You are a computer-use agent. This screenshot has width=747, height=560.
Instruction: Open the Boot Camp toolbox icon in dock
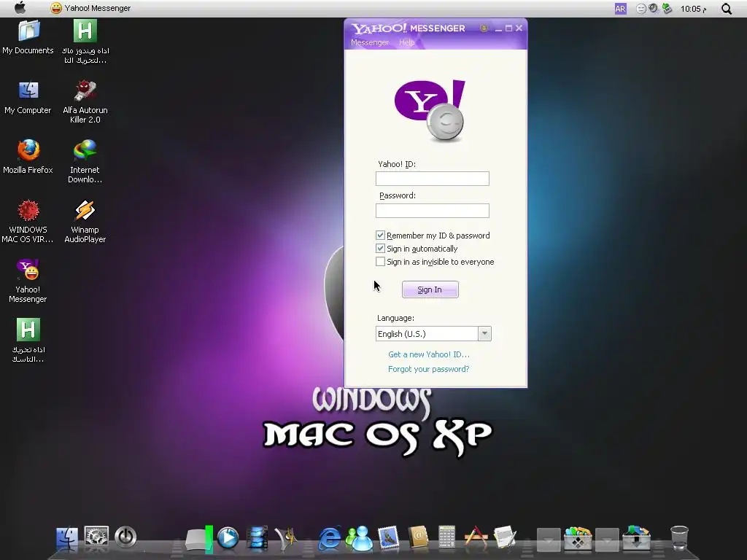tap(578, 538)
